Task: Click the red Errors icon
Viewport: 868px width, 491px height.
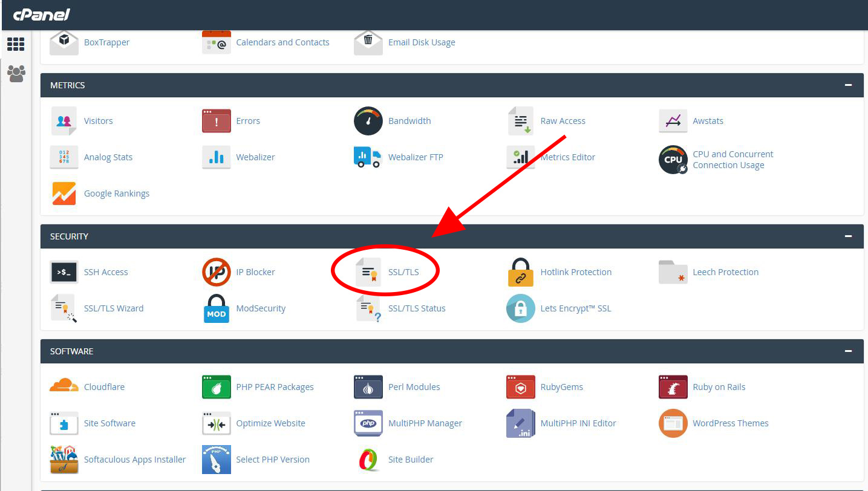Action: tap(217, 121)
